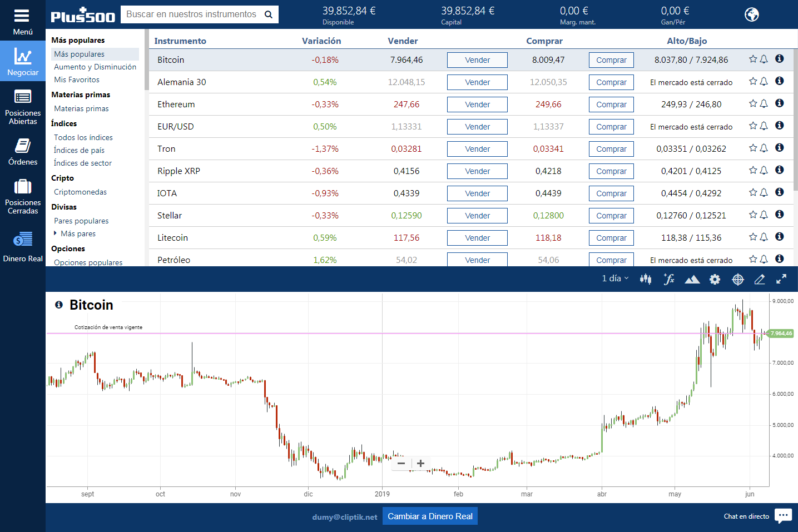The height and width of the screenshot is (532, 798).
Task: Set alert bell for Litecoin
Action: [x=764, y=237]
